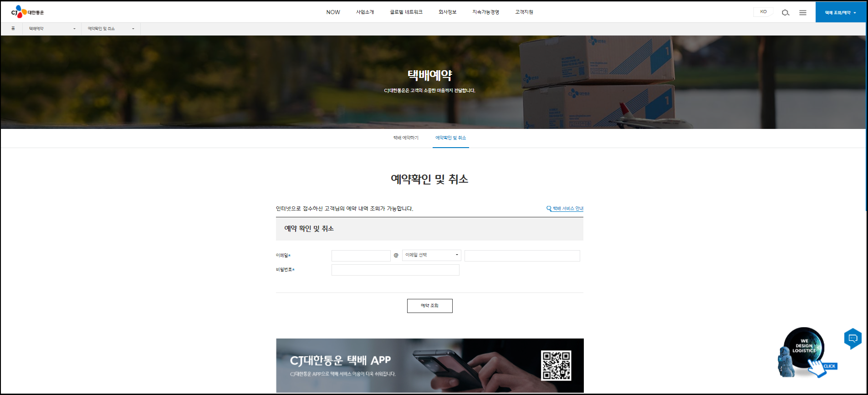
Task: Open the NOW menu
Action: click(333, 12)
